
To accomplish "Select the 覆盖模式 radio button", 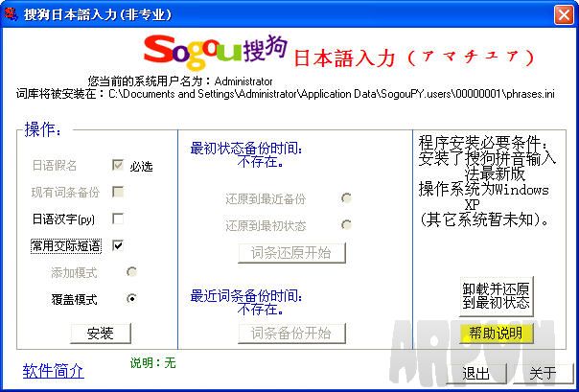I will pyautogui.click(x=132, y=298).
